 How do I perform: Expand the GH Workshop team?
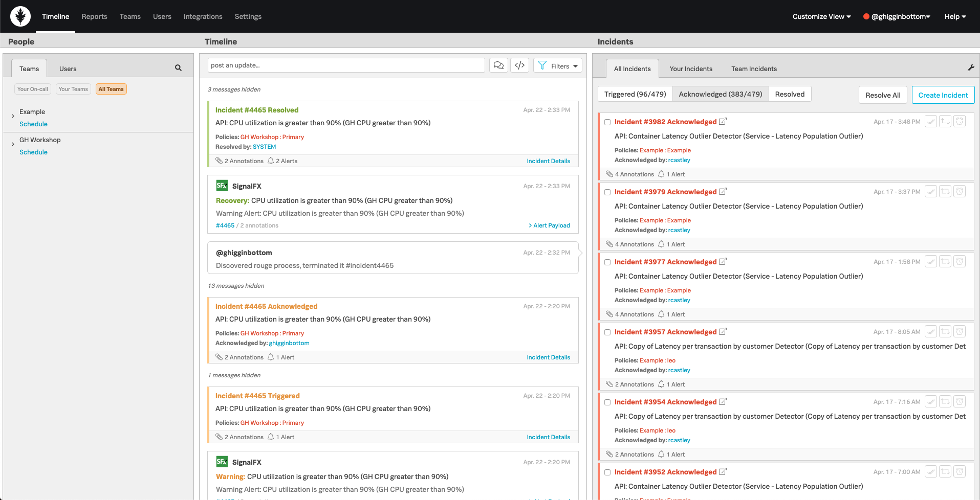tap(13, 144)
